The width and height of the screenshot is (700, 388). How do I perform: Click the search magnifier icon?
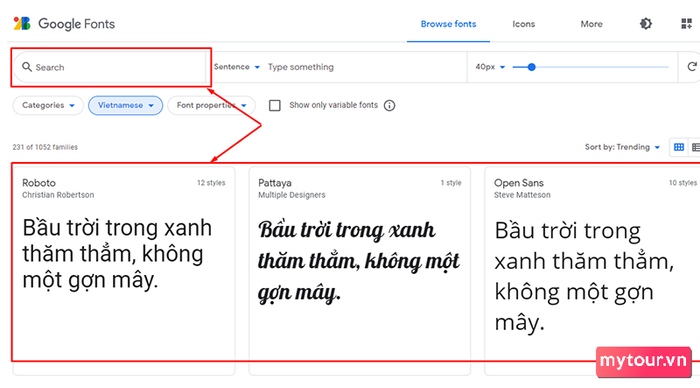27,67
